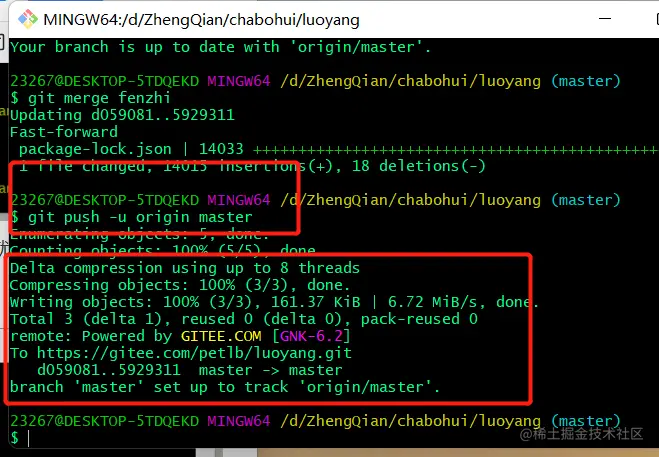Click the "master -> master" ref line

271,370
